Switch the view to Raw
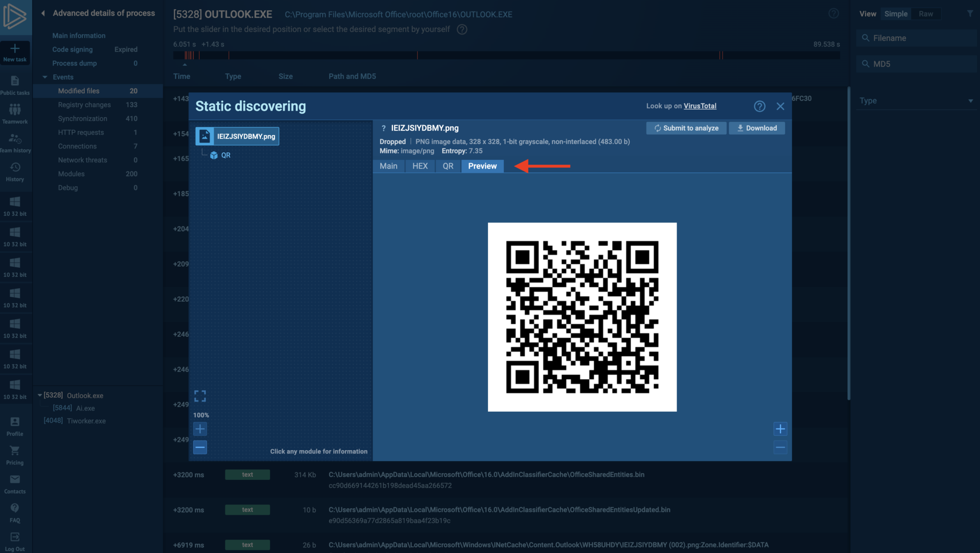 point(925,14)
